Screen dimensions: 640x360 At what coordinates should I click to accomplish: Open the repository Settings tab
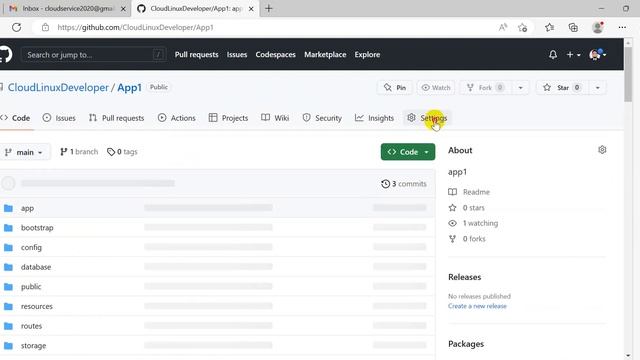(427, 118)
